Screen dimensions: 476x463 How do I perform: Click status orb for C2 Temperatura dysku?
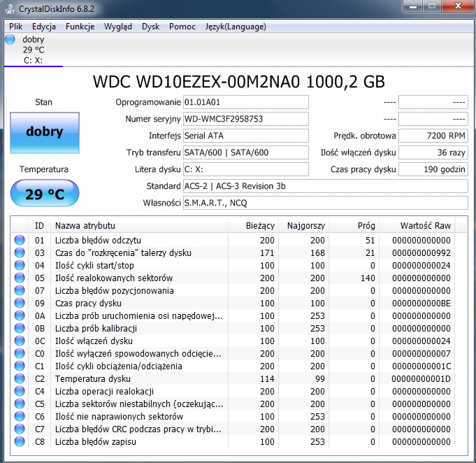coord(20,378)
